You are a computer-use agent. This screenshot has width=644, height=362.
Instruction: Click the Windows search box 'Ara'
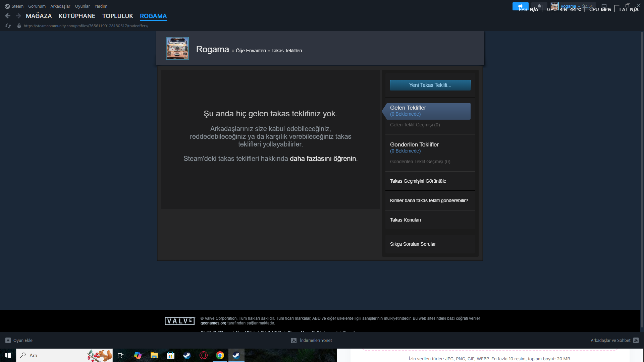coord(64,355)
